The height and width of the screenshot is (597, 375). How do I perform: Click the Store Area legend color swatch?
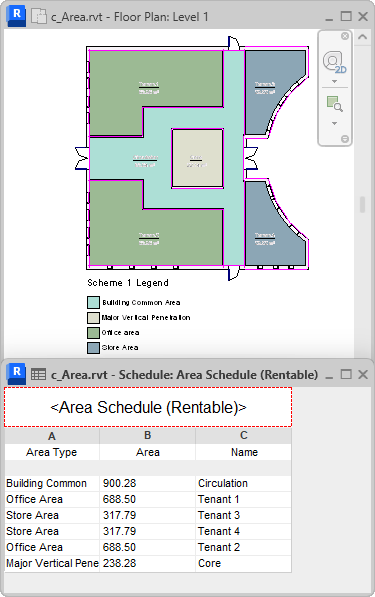click(93, 348)
